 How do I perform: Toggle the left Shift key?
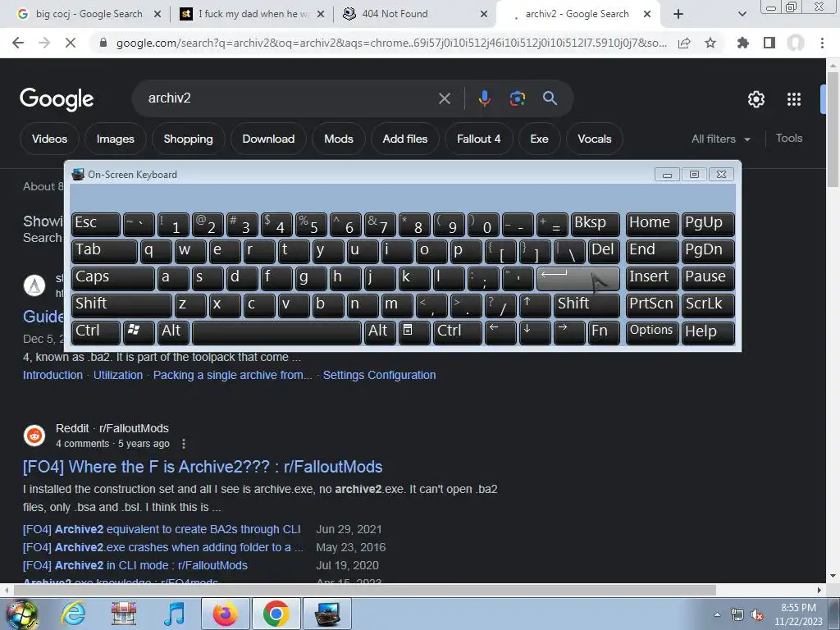pyautogui.click(x=121, y=305)
